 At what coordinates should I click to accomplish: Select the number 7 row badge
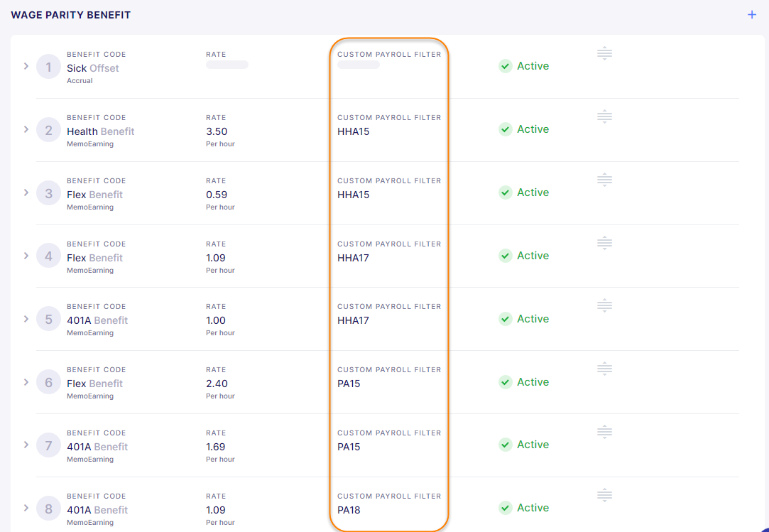click(48, 445)
